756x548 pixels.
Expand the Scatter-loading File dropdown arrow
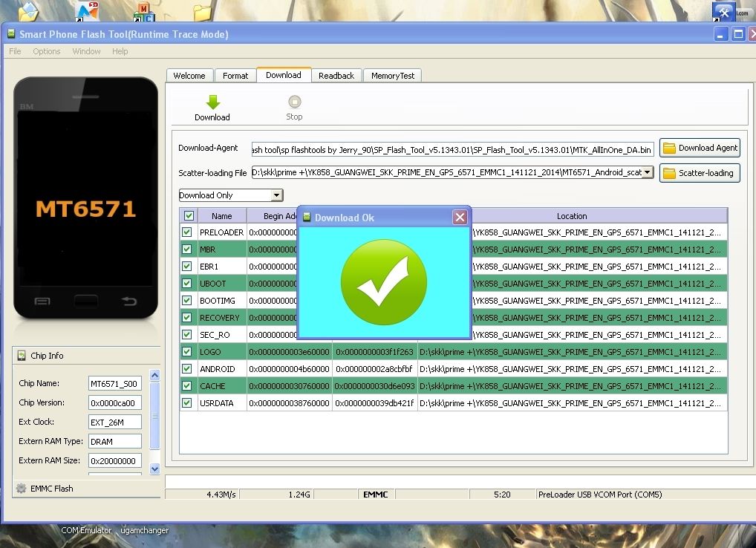(x=648, y=172)
